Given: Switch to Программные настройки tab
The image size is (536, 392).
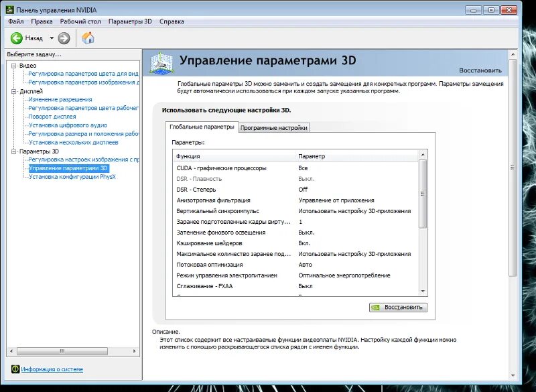Looking at the screenshot, I should [273, 128].
